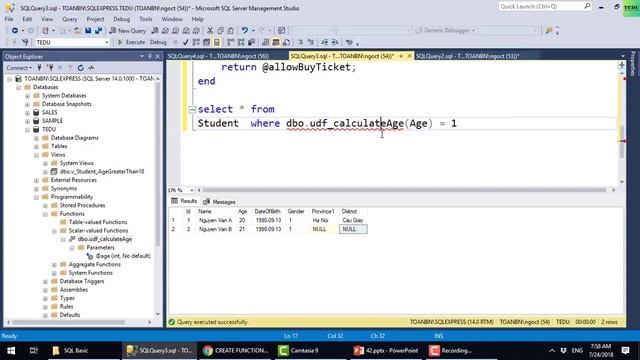
Task: Click the navigate back arrow icon
Action: [15, 31]
